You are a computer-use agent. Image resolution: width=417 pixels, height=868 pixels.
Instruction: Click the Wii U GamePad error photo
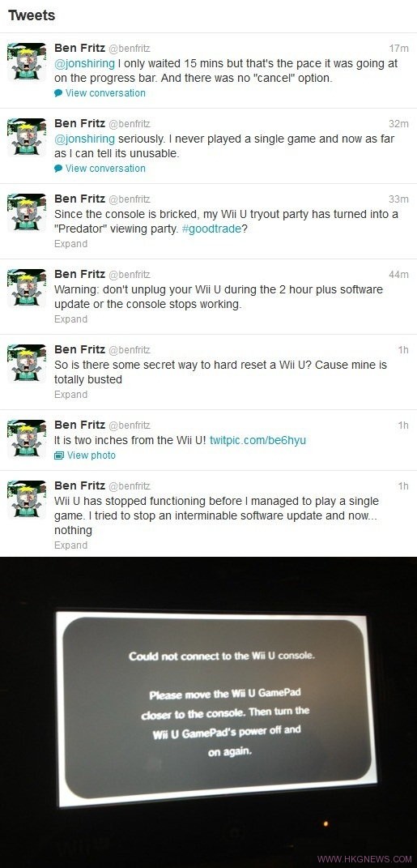tap(209, 712)
